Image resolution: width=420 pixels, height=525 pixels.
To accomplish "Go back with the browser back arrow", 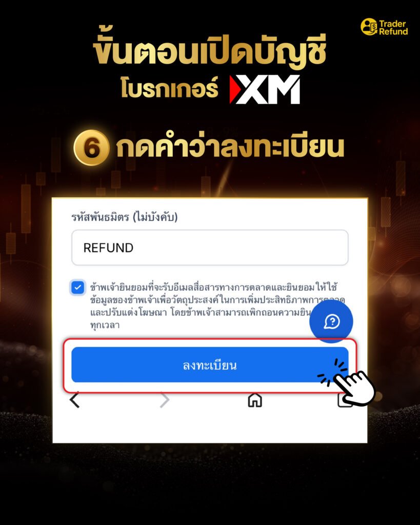I will [x=75, y=399].
